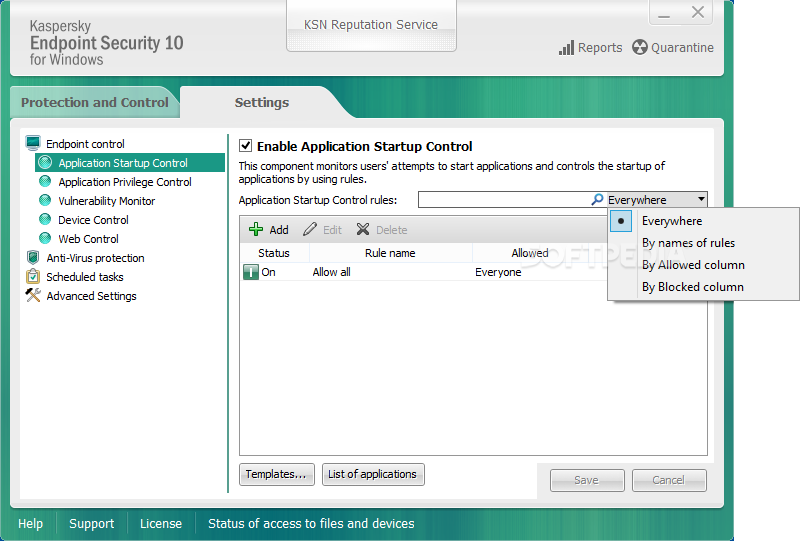Click the Everyone allowed cell
Screen dimensions: 800x541
498,272
